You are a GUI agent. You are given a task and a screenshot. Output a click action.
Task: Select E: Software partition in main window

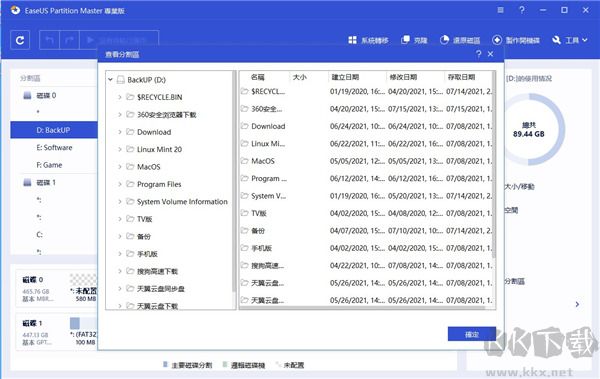click(x=54, y=147)
